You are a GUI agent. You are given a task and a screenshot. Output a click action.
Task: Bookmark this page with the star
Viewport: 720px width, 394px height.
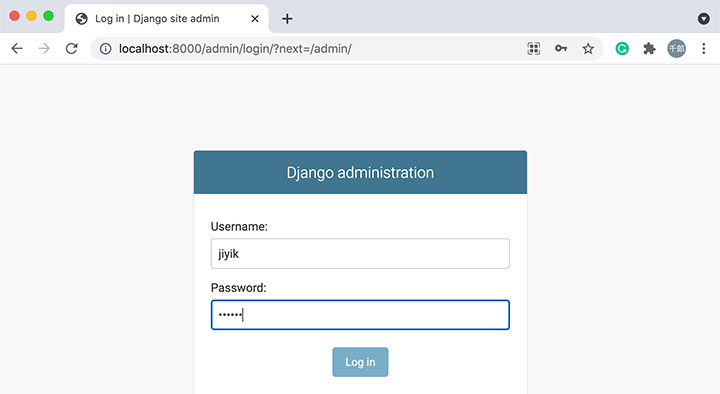point(588,49)
